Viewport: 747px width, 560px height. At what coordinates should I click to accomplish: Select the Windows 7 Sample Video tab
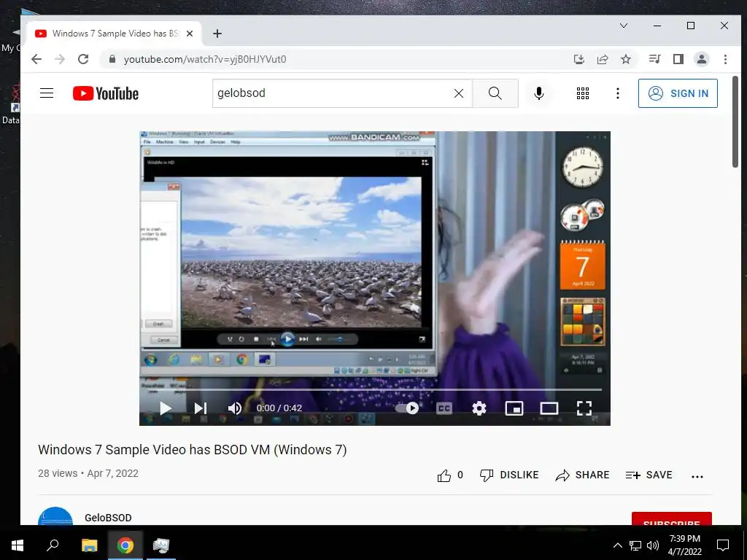coord(115,34)
